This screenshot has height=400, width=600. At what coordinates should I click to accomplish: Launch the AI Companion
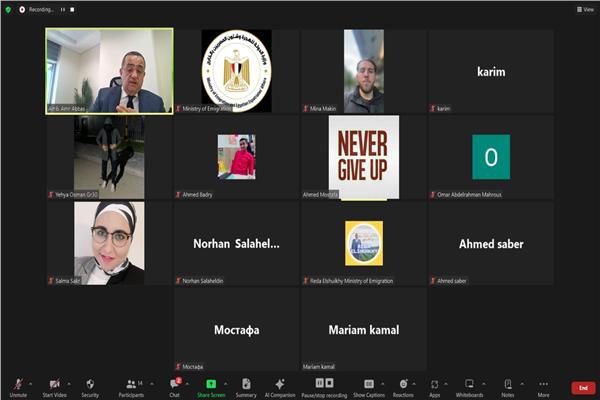tap(280, 387)
